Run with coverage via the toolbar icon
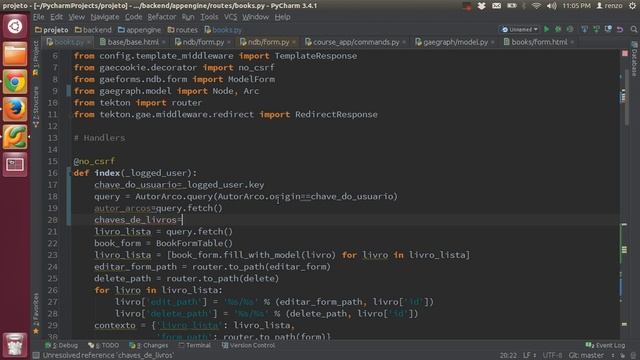The height and width of the screenshot is (360, 640). click(x=570, y=29)
